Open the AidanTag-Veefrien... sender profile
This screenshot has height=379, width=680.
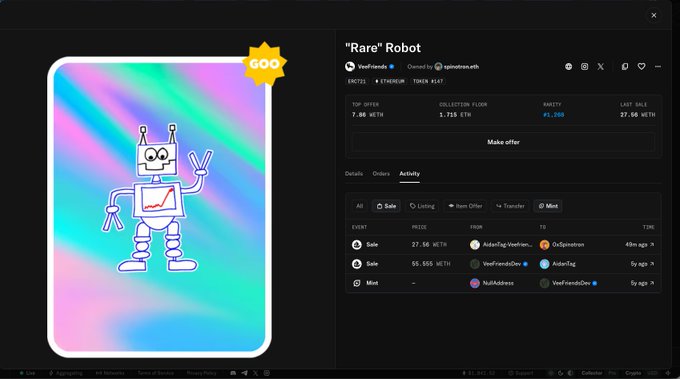507,245
